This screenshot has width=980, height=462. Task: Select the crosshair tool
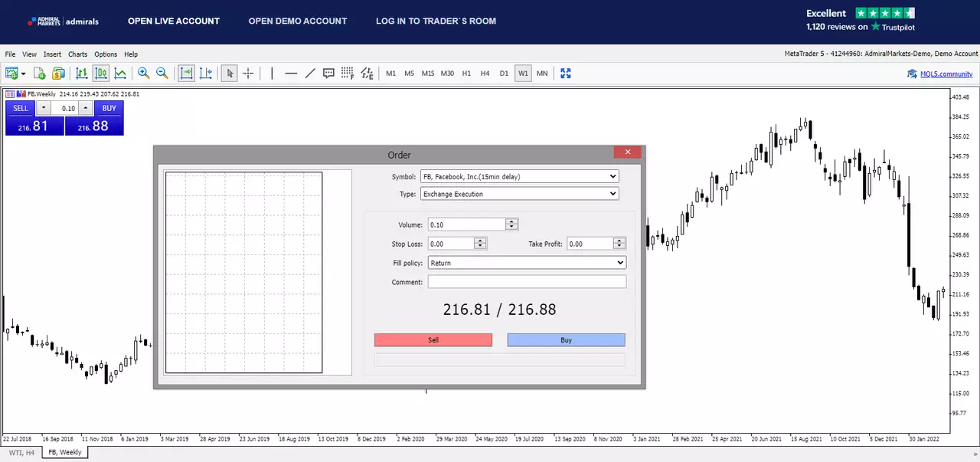(248, 74)
